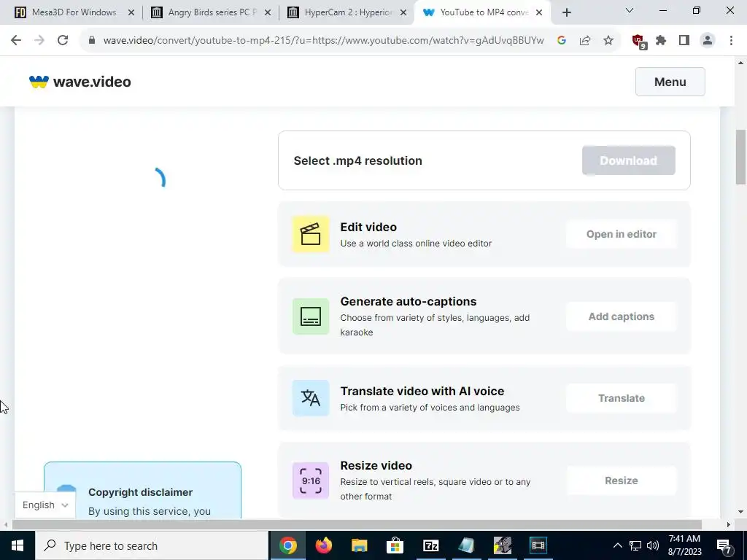
Task: Click the wave.video logo
Action: 80,82
